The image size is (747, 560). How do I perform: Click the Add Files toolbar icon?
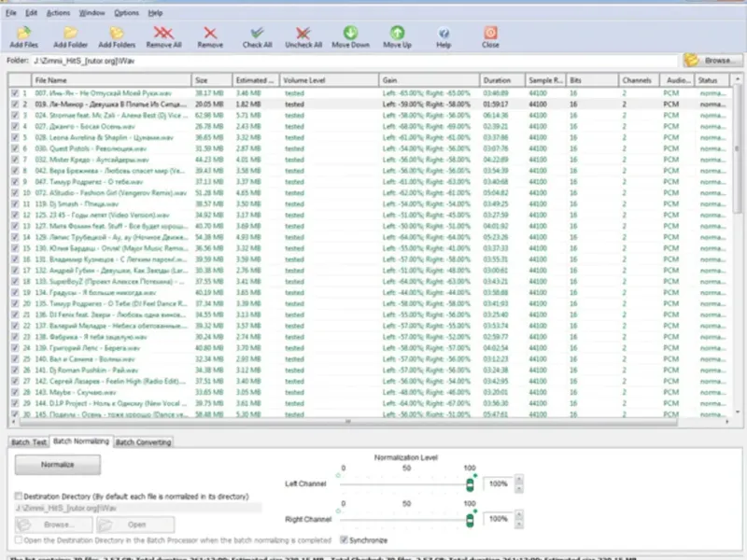(x=24, y=33)
